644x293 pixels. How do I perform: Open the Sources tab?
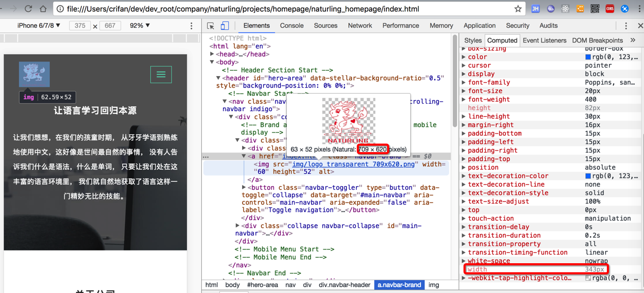(325, 26)
